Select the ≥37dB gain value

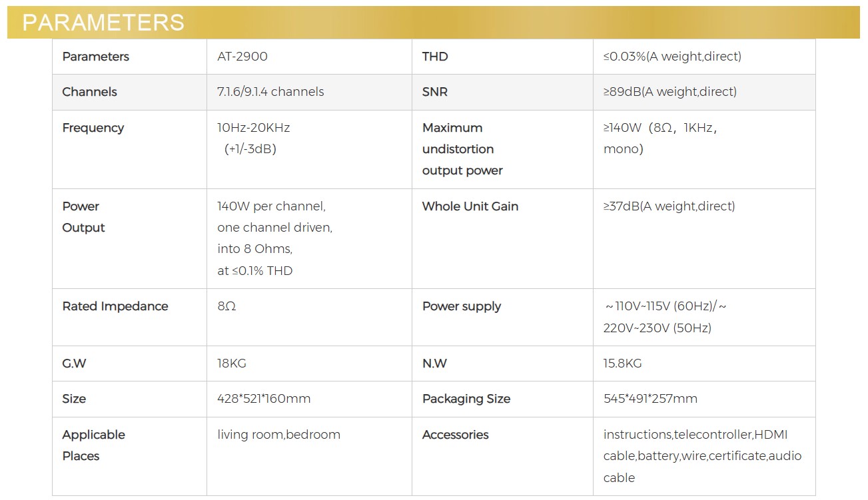669,206
